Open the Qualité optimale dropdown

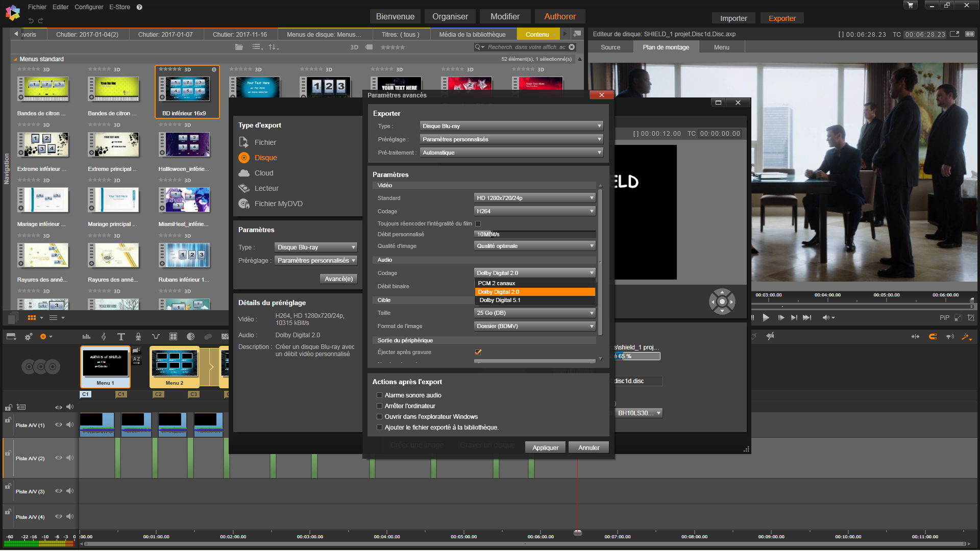tap(534, 246)
